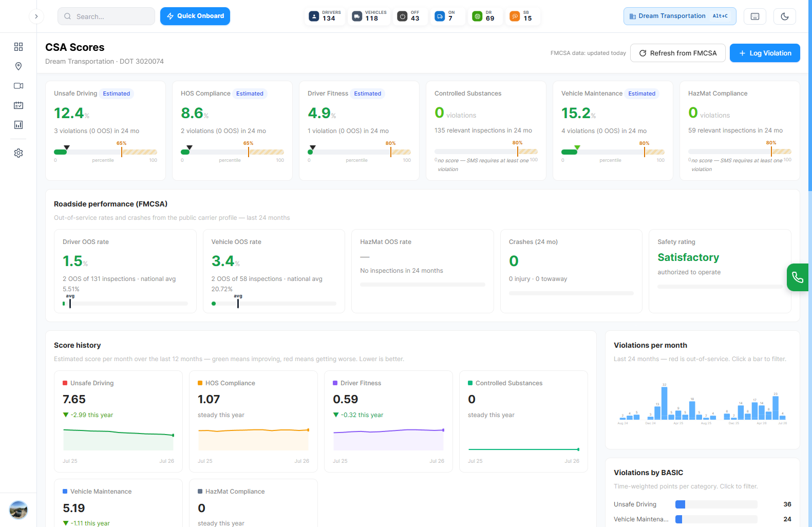Click the Satisfactory safety rating
This screenshot has height=527, width=812.
(688, 257)
